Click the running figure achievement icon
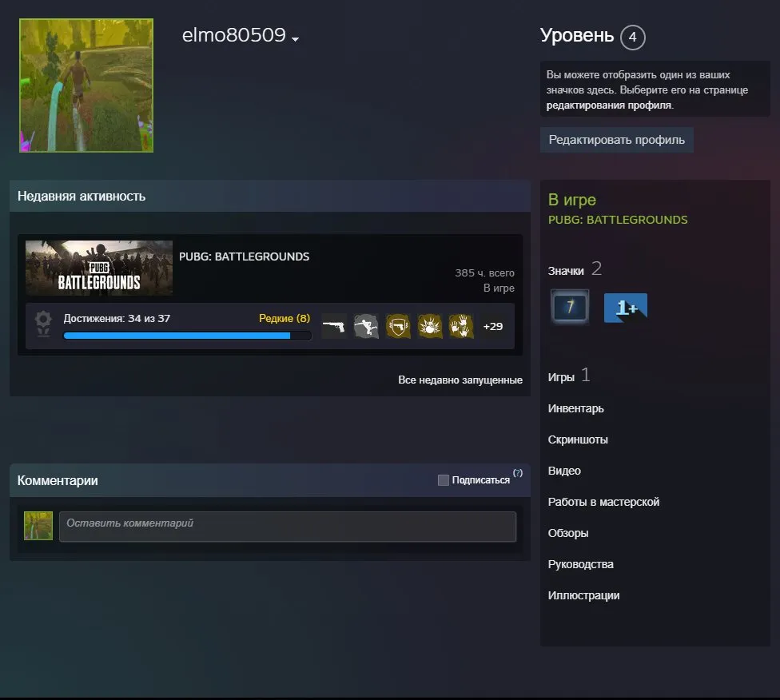Viewport: 780px width, 700px height. coord(366,326)
